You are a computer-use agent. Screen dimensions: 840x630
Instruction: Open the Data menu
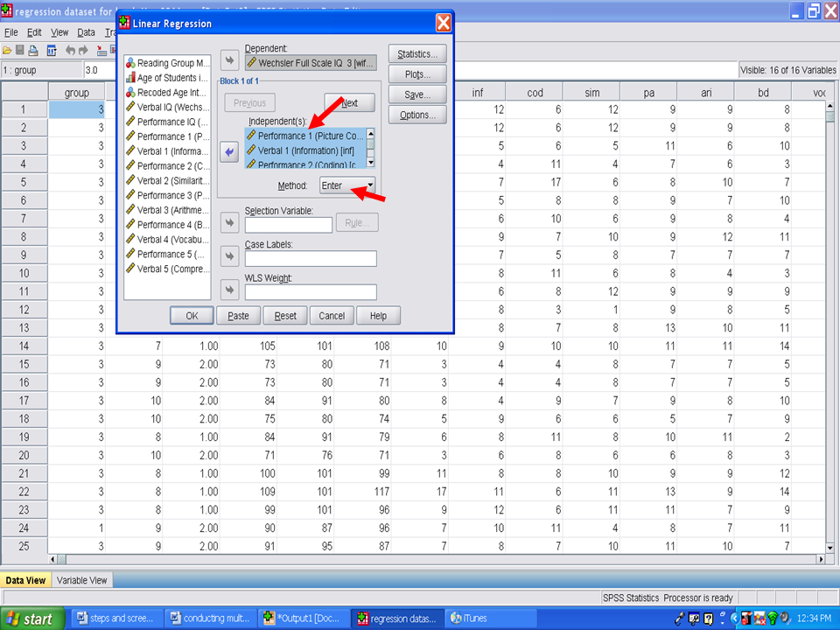86,32
